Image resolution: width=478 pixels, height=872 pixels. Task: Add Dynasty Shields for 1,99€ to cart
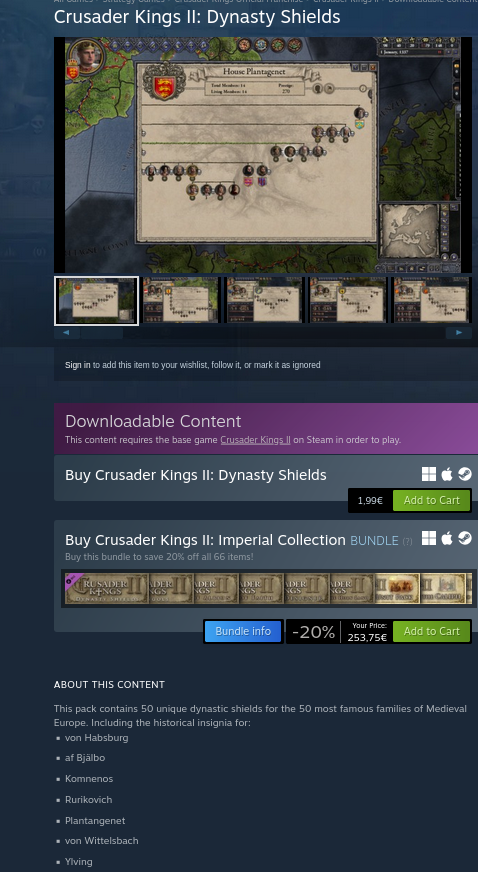pyautogui.click(x=431, y=501)
